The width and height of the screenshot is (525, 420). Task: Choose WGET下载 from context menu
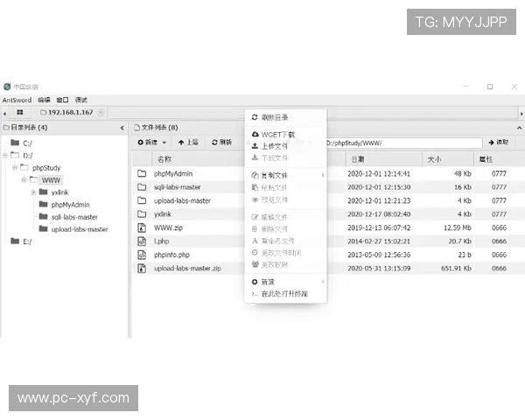277,135
